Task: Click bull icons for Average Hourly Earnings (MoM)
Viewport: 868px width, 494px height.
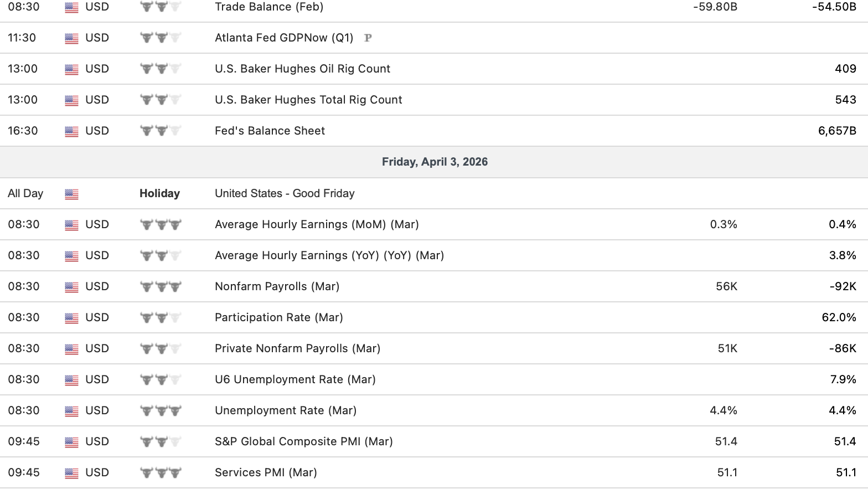Action: pos(161,225)
